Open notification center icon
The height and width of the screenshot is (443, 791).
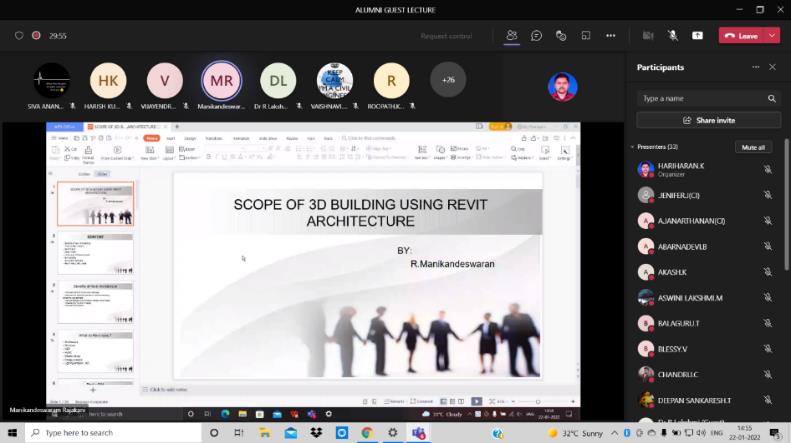[775, 433]
